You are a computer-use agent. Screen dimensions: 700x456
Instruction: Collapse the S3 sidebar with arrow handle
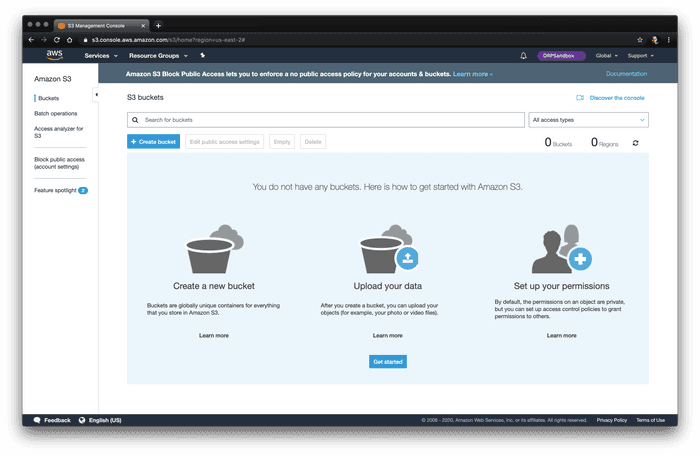pyautogui.click(x=96, y=94)
